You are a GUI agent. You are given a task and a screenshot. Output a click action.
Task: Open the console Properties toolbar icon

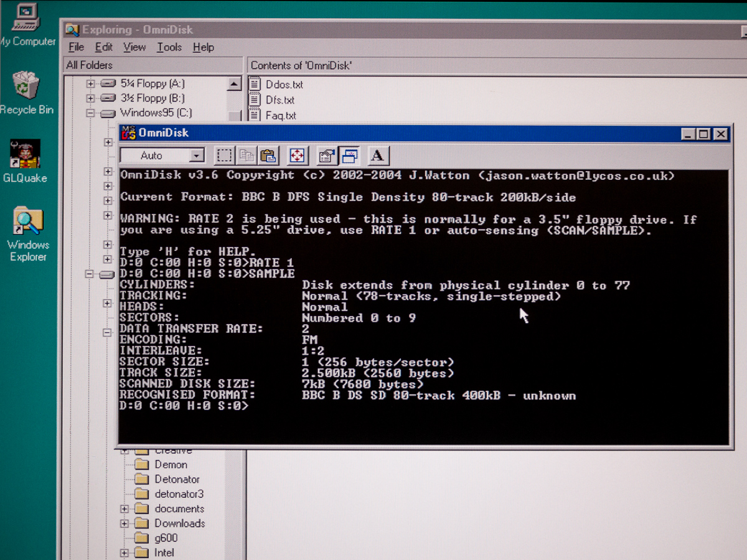click(327, 156)
